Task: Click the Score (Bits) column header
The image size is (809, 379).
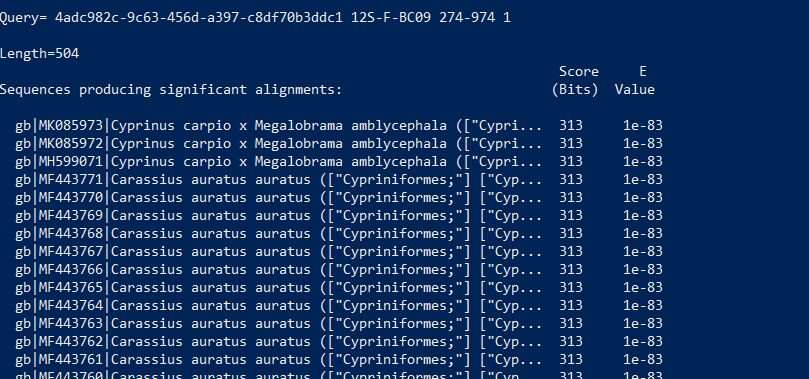Action: [x=576, y=80]
